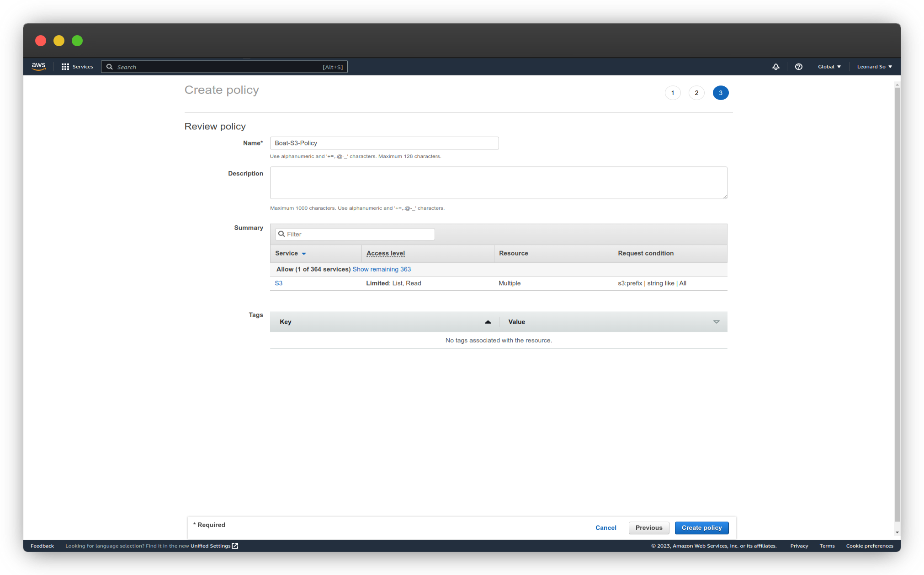The width and height of the screenshot is (924, 575).
Task: Go to step 1 of wizard
Action: 672,93
